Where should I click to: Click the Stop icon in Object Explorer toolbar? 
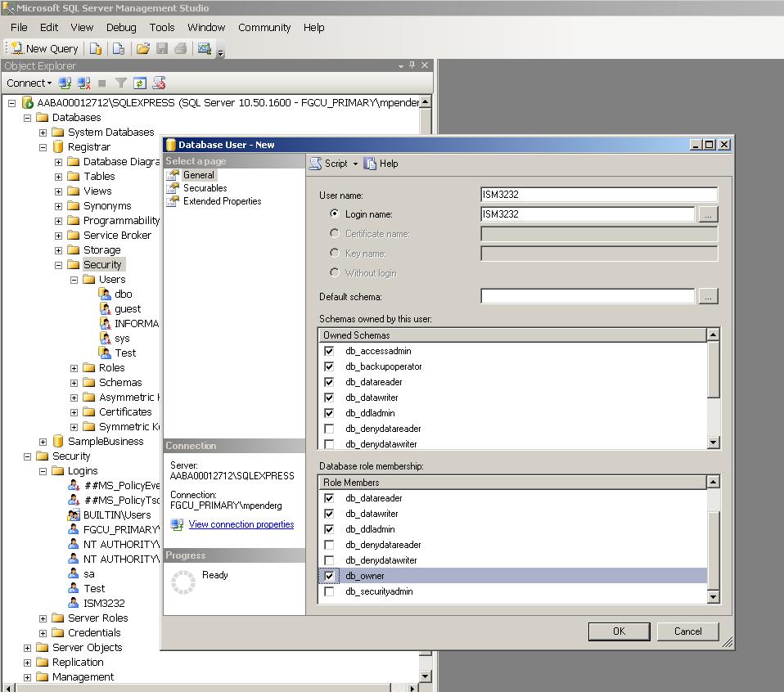[x=102, y=83]
